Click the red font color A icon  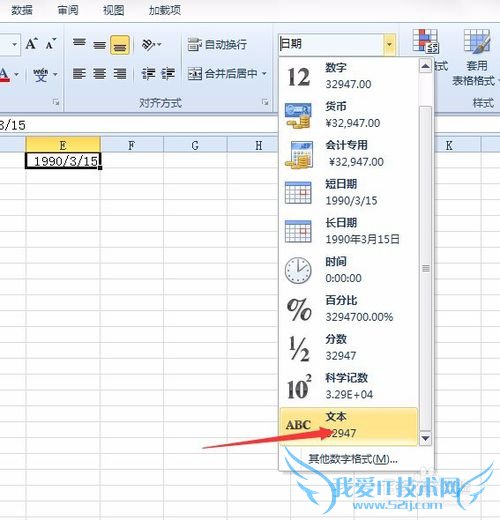(4, 74)
